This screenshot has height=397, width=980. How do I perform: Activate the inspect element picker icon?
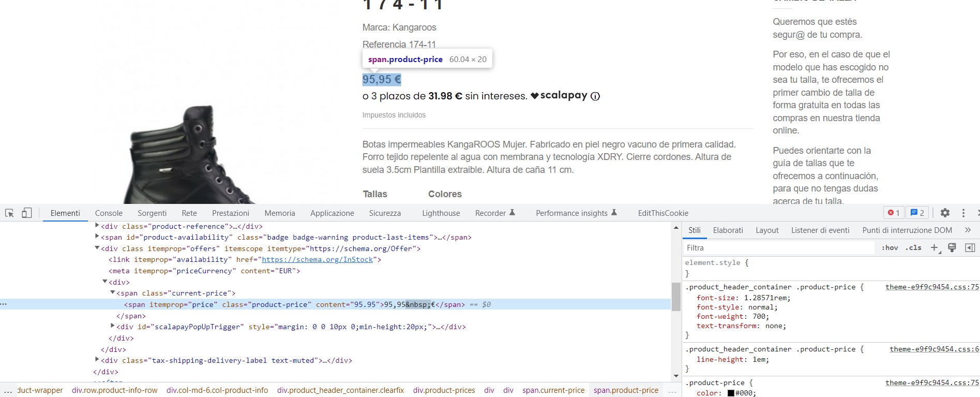(9, 213)
